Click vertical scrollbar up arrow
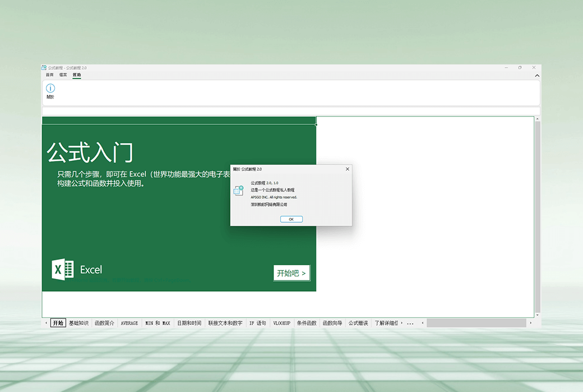 [537, 119]
